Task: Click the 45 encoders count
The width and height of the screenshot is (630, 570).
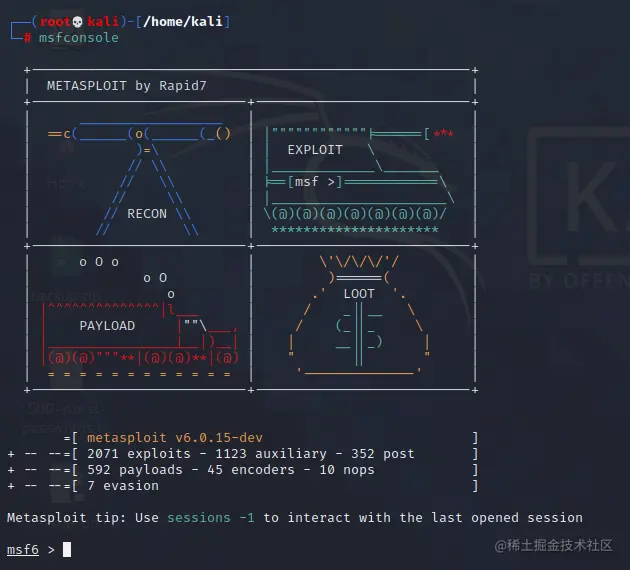Action: [x=251, y=470]
